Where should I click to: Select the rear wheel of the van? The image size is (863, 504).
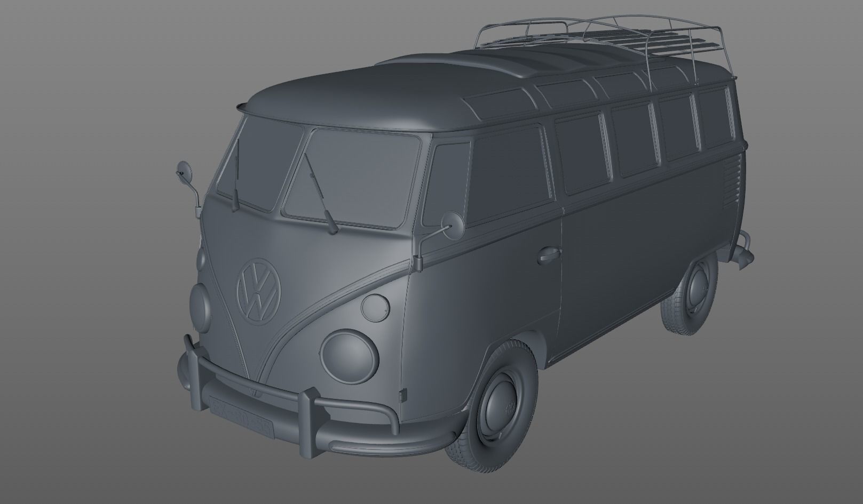[691, 294]
